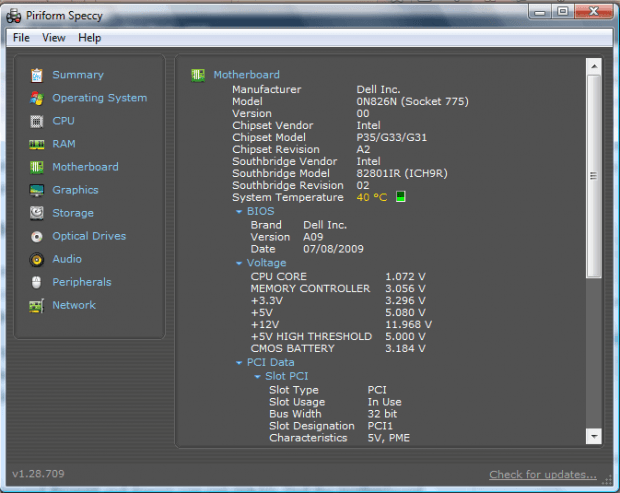620x493 pixels.
Task: Click the scrollbar up arrow
Action: 594,66
